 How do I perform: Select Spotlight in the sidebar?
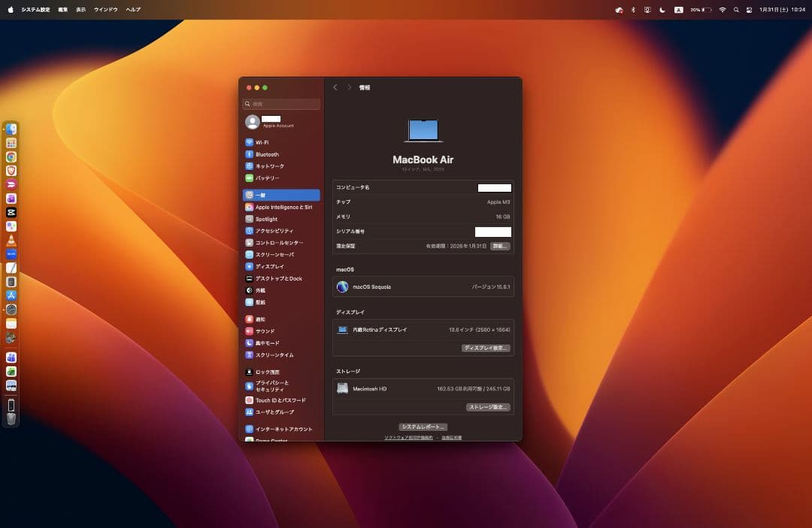[266, 219]
